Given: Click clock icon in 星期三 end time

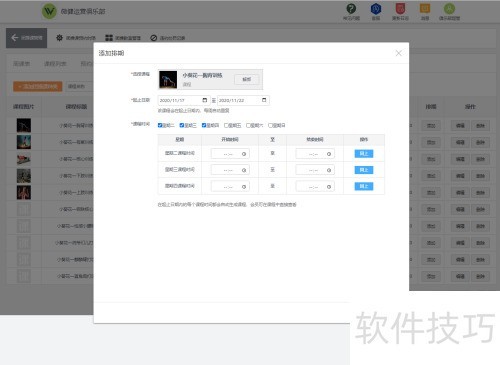Looking at the screenshot, I should (x=329, y=170).
